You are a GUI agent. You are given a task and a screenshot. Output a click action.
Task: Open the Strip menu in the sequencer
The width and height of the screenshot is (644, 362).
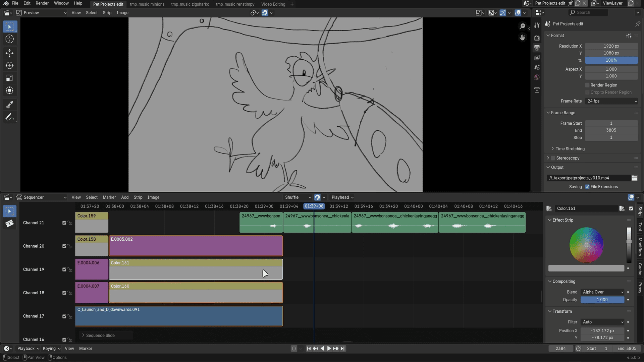pyautogui.click(x=138, y=197)
